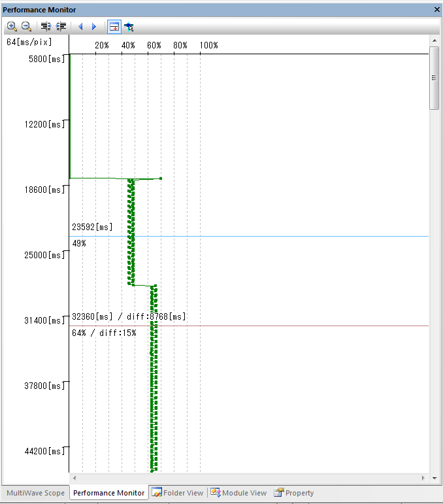Activate the cursor measurement pointer icon
This screenshot has width=443, height=504.
[129, 27]
